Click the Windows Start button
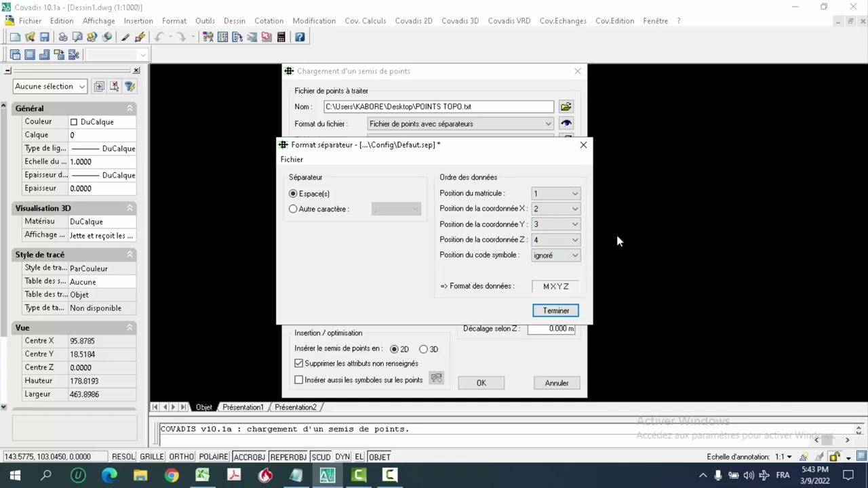 [15, 476]
